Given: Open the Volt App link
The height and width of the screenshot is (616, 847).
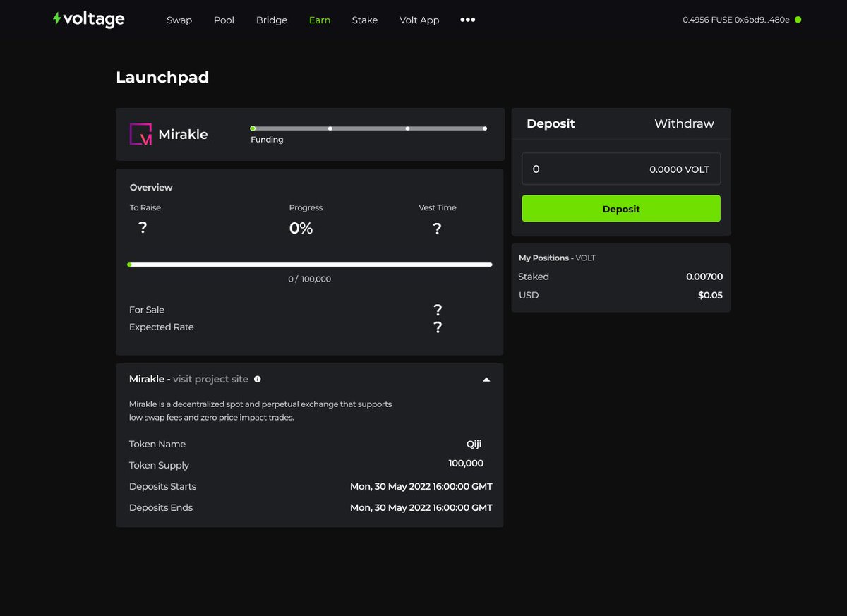Looking at the screenshot, I should 419,20.
